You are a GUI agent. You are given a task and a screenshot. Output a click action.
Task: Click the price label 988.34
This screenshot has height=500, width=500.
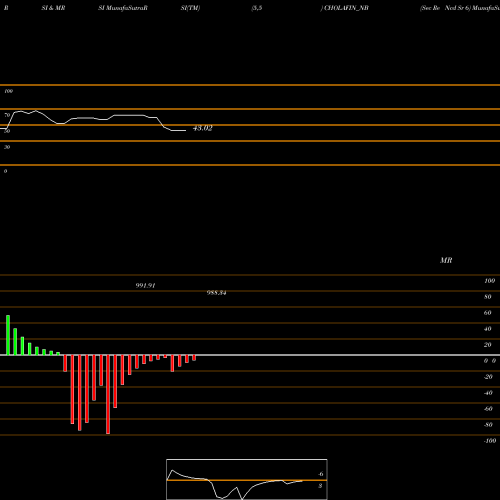click(x=216, y=293)
